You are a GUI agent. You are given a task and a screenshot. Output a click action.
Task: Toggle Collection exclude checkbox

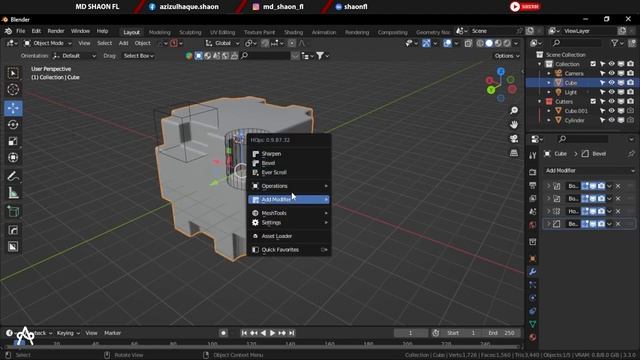coord(593,64)
